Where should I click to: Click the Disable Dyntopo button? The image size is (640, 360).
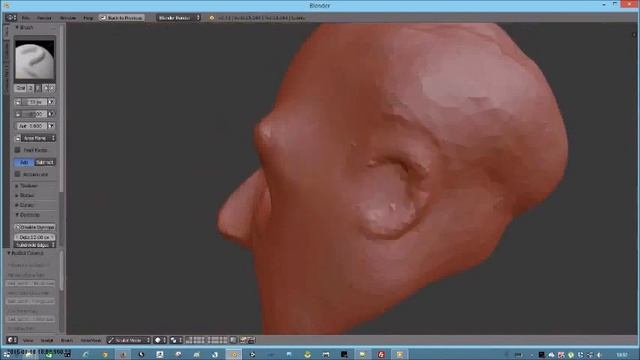click(x=35, y=227)
